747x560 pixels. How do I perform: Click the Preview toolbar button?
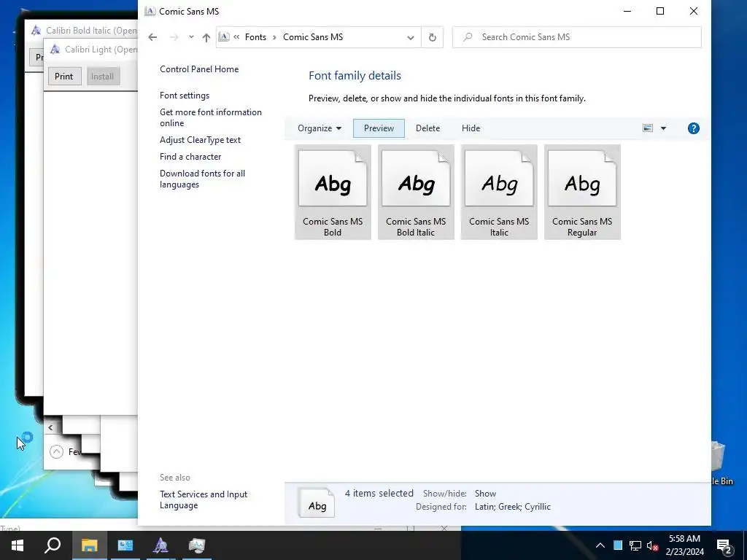[x=379, y=128]
